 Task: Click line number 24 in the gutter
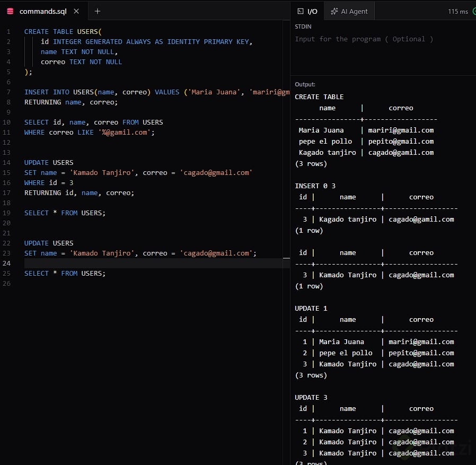point(7,264)
